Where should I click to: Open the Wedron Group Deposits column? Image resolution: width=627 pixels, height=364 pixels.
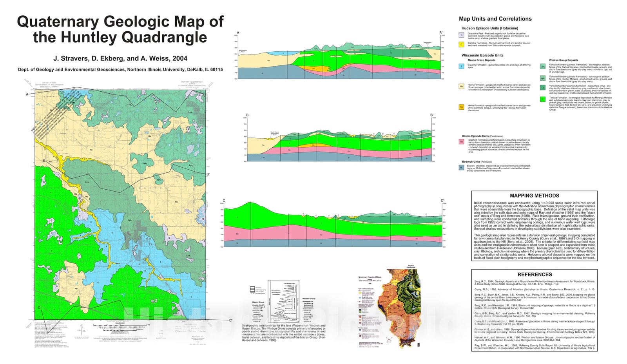coord(564,60)
